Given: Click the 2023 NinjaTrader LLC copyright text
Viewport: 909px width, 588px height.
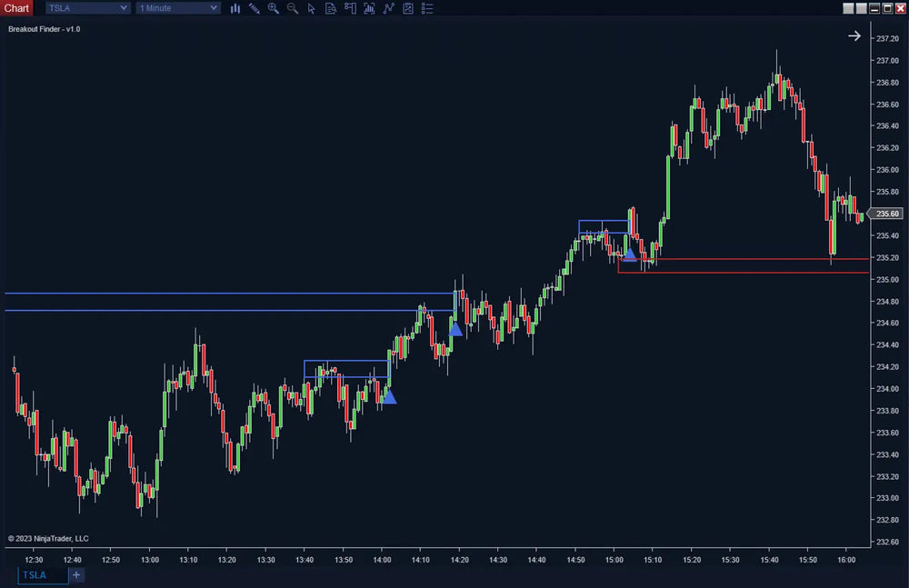Looking at the screenshot, I should click(x=47, y=538).
